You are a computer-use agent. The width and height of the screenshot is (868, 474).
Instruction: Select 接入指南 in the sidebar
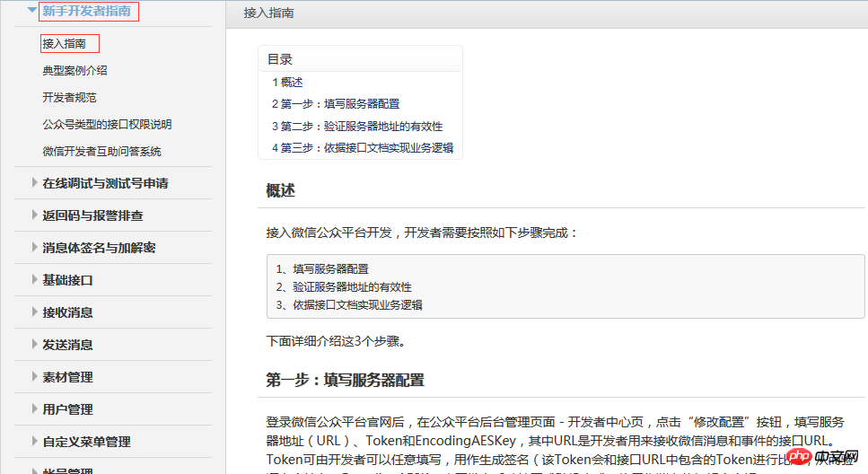[65, 43]
